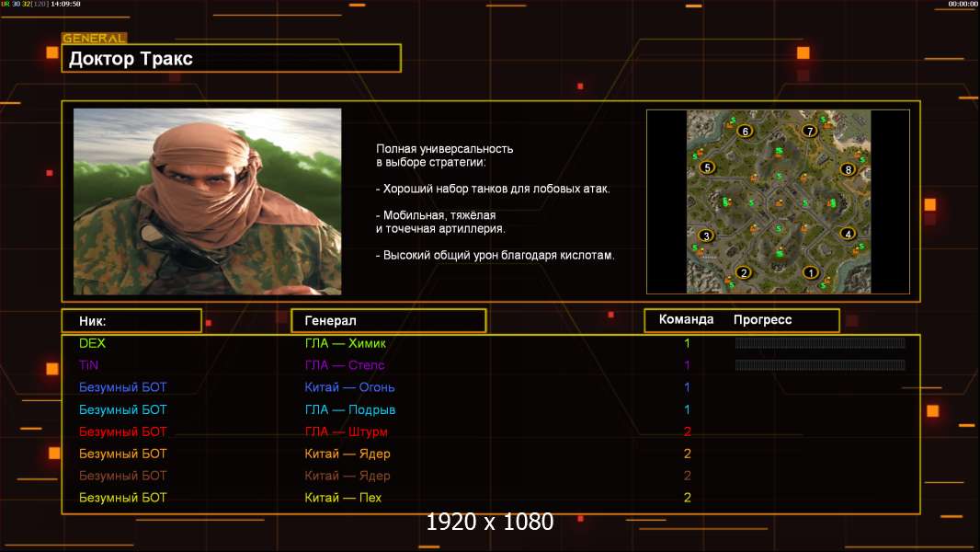Image resolution: width=980 pixels, height=552 pixels.
Task: Click the Команда column header
Action: coord(686,320)
